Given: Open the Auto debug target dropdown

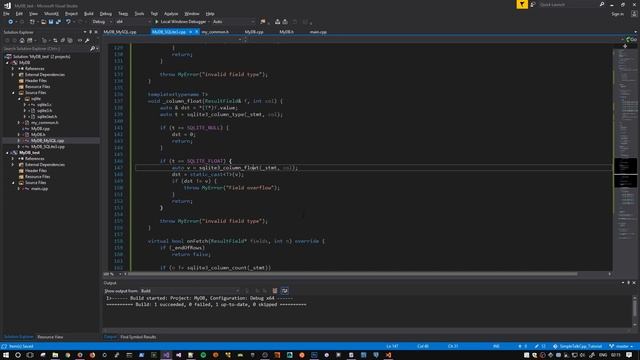Looking at the screenshot, I should (233, 22).
